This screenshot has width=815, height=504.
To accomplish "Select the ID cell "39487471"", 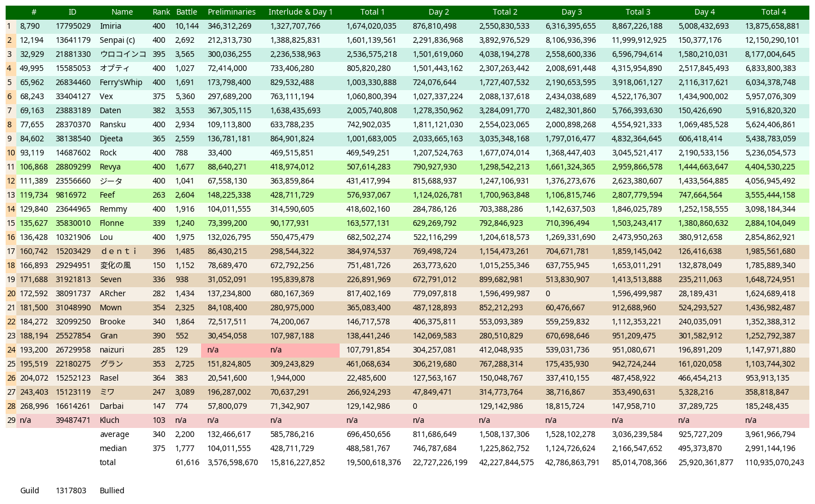I will (x=73, y=420).
